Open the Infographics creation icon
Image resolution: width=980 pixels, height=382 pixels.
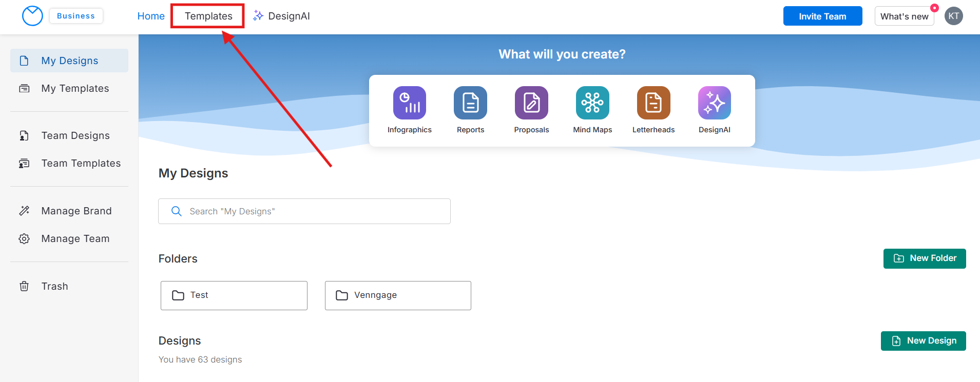tap(409, 103)
